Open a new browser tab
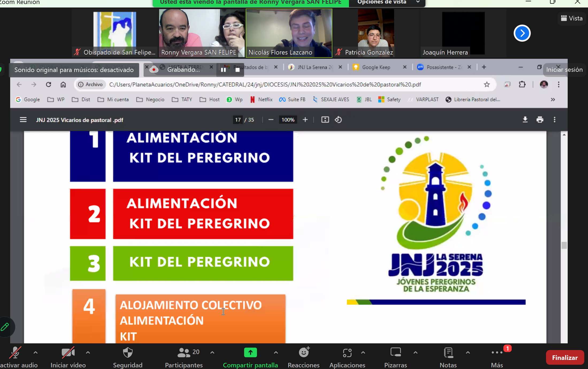 [484, 67]
